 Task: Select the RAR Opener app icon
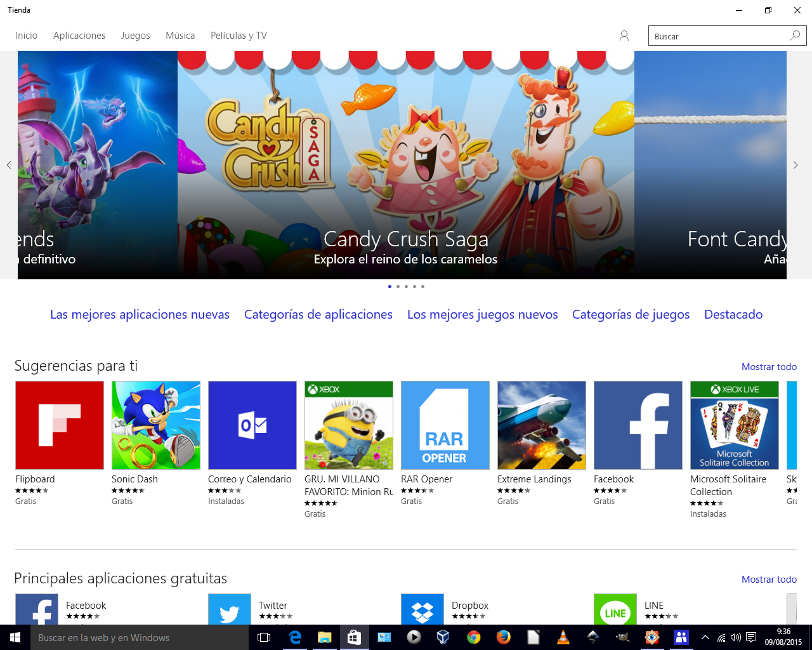445,425
